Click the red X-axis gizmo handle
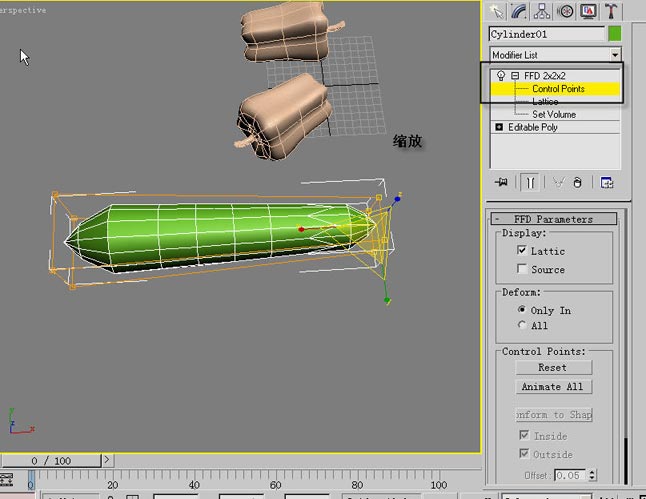 coord(301,229)
